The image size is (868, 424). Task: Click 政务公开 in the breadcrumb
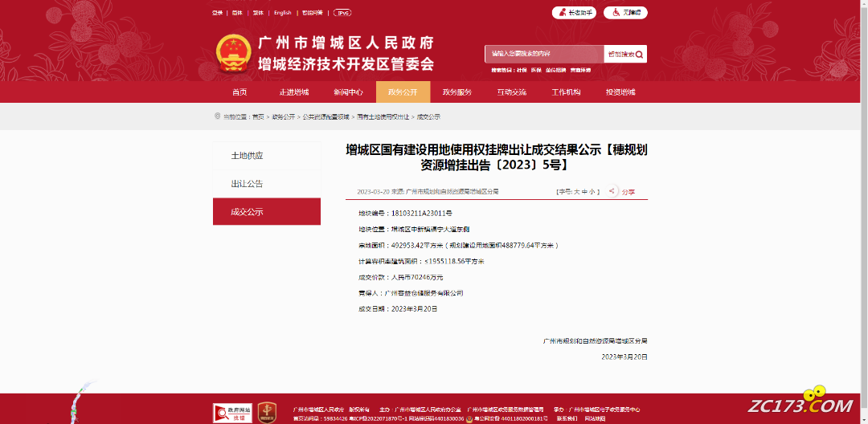(x=284, y=117)
